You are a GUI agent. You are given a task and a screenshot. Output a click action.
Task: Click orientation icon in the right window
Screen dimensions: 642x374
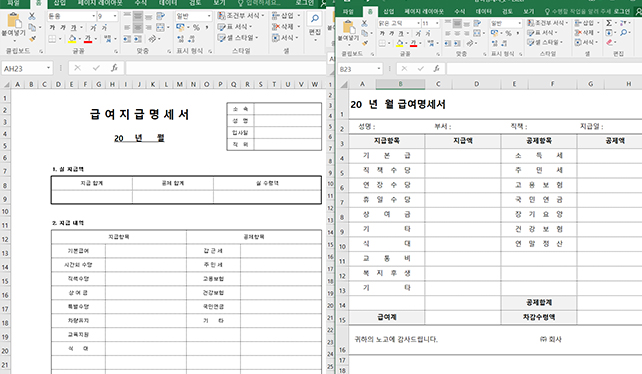click(470, 43)
